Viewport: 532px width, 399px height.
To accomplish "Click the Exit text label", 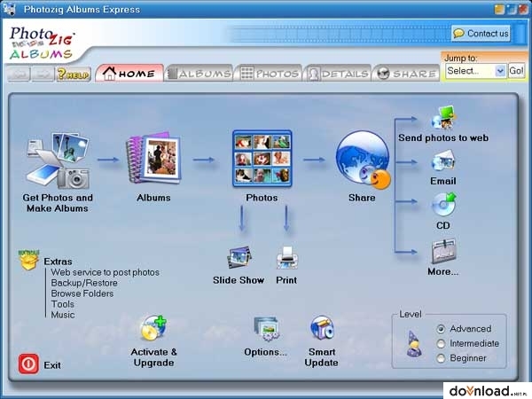I will coord(52,365).
